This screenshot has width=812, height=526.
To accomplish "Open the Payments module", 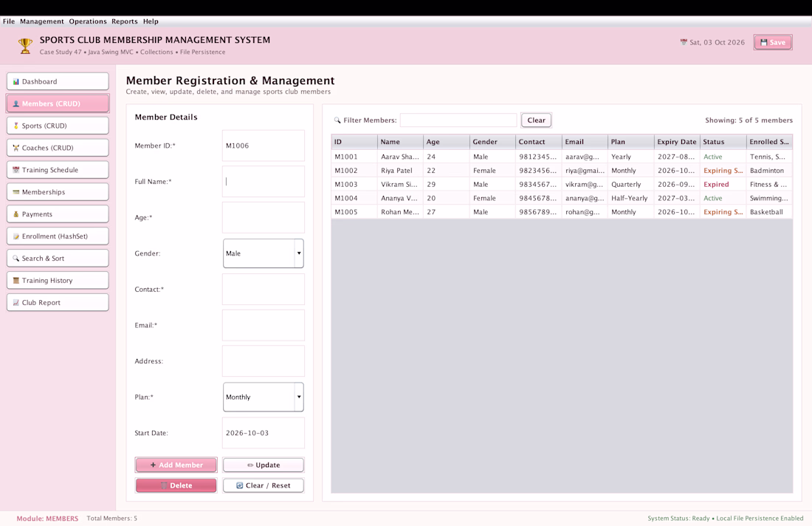I will [58, 214].
